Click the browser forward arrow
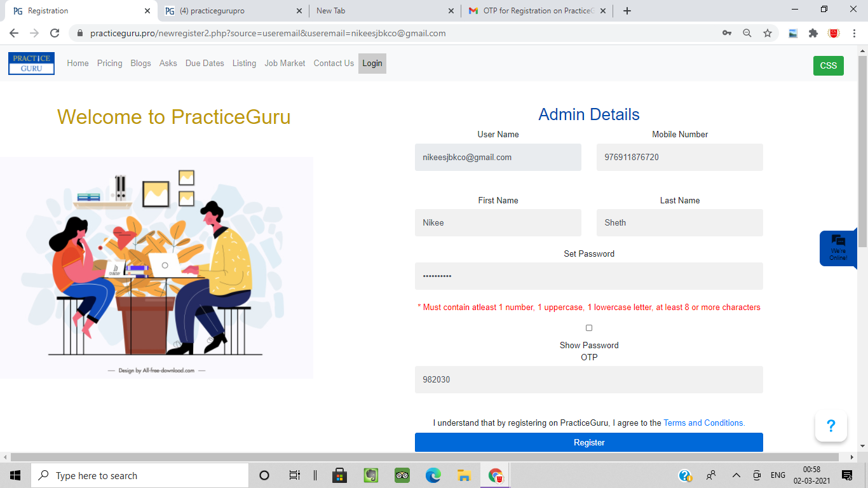This screenshot has width=868, height=488. point(34,33)
